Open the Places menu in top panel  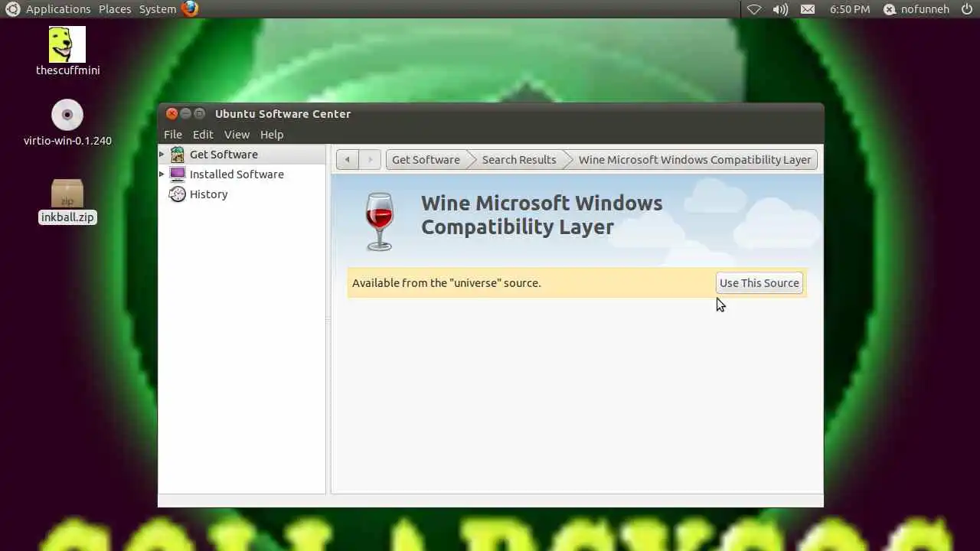point(115,9)
